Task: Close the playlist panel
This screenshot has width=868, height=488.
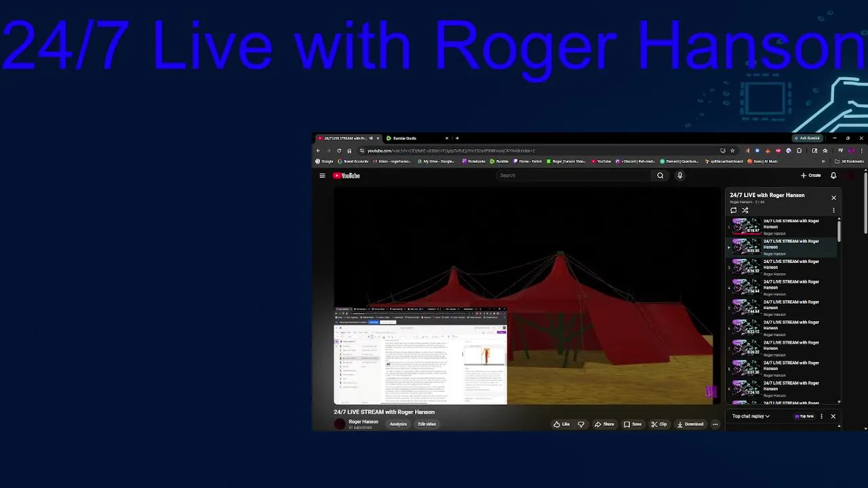Action: point(833,198)
